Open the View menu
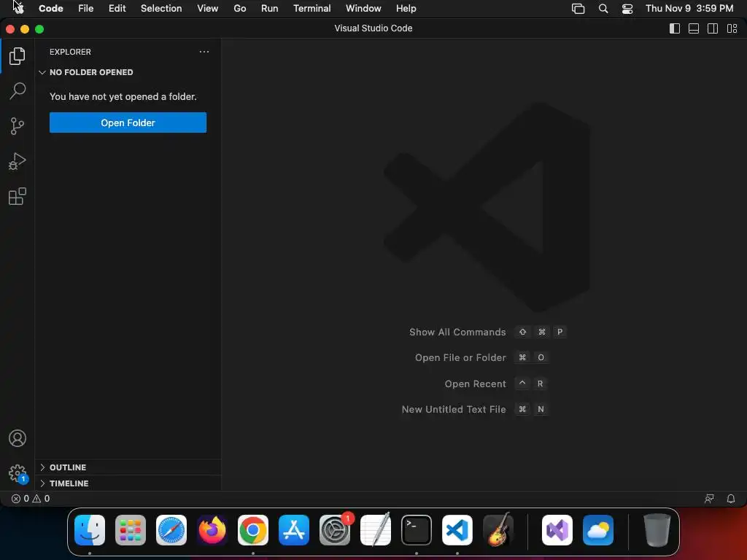 (208, 9)
